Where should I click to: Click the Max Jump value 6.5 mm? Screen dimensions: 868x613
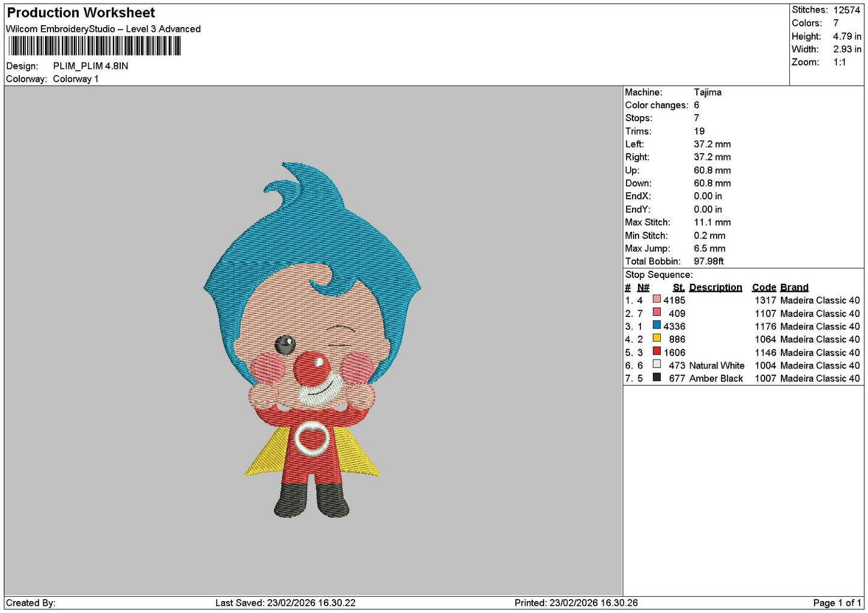click(710, 249)
